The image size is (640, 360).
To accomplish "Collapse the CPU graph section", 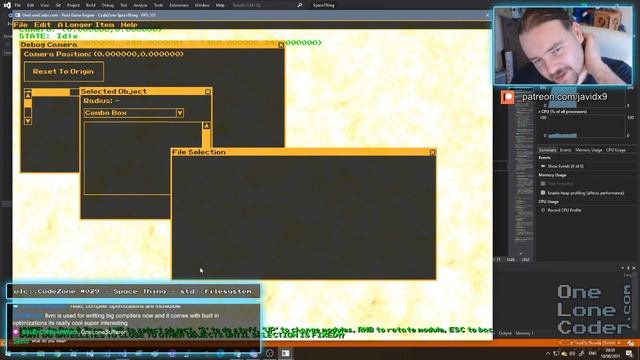I will tap(540, 111).
